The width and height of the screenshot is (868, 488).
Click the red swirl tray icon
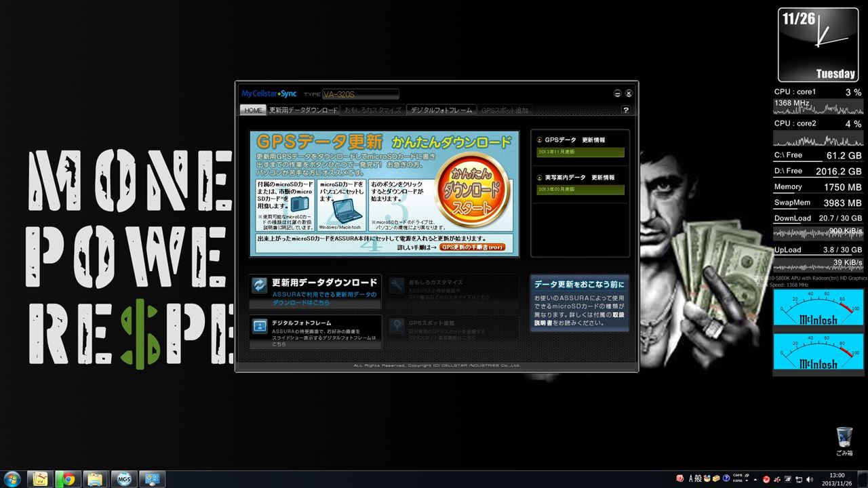(x=766, y=479)
